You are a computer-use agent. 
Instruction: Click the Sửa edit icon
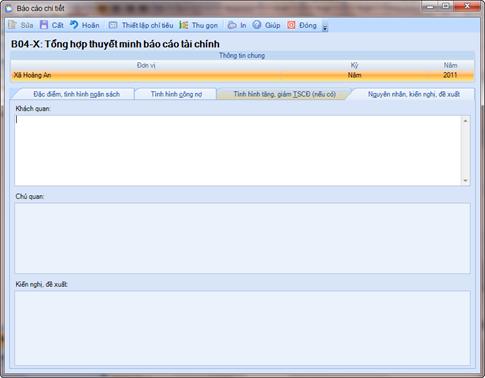tap(12, 25)
